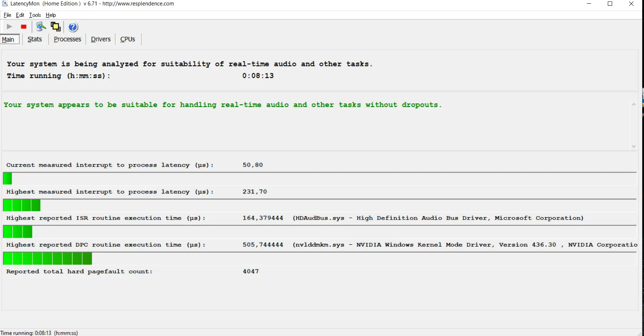Click the grey Start monitoring play button
The width and height of the screenshot is (644, 336).
point(9,27)
